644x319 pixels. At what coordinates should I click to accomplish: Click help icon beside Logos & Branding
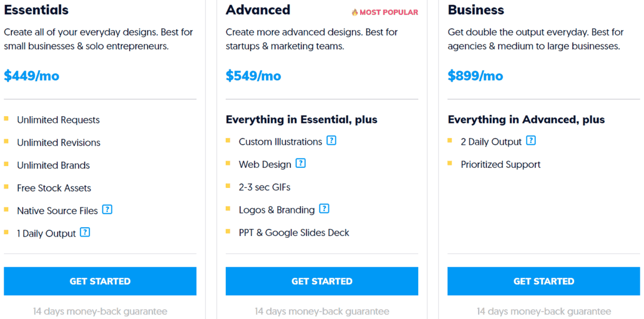coord(325,209)
